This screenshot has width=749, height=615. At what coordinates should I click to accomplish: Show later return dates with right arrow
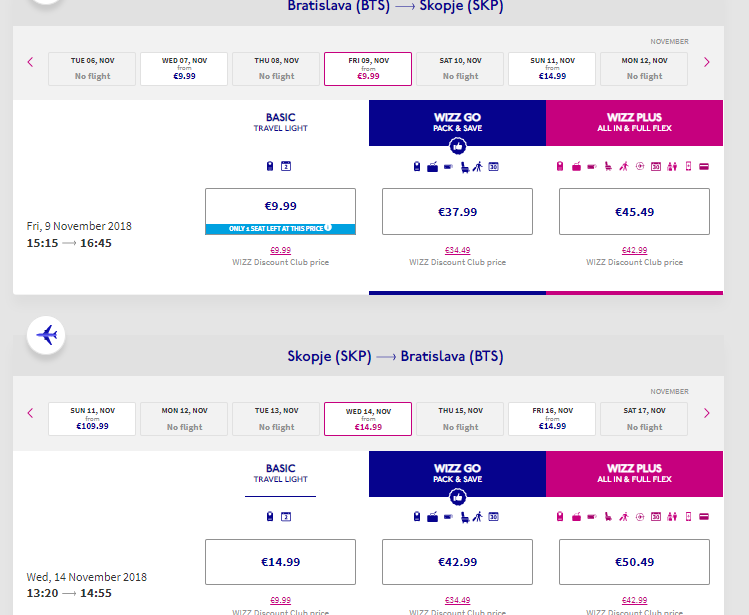coord(707,412)
